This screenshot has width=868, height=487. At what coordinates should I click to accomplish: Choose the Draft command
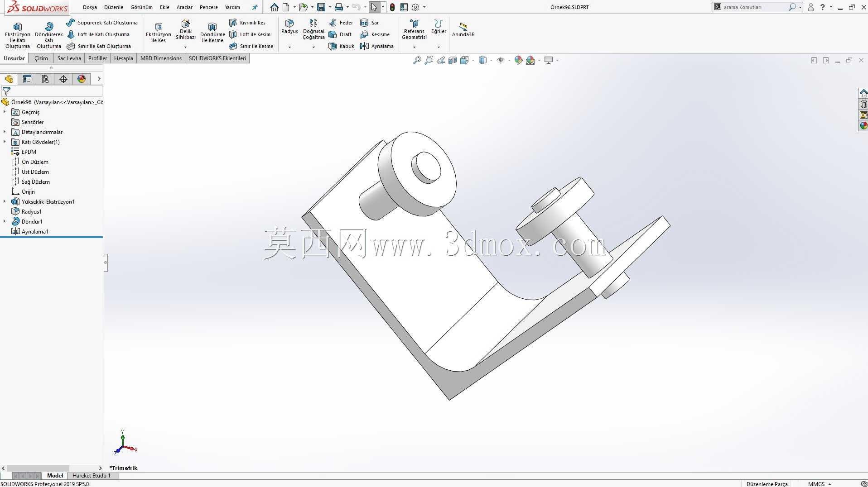340,34
